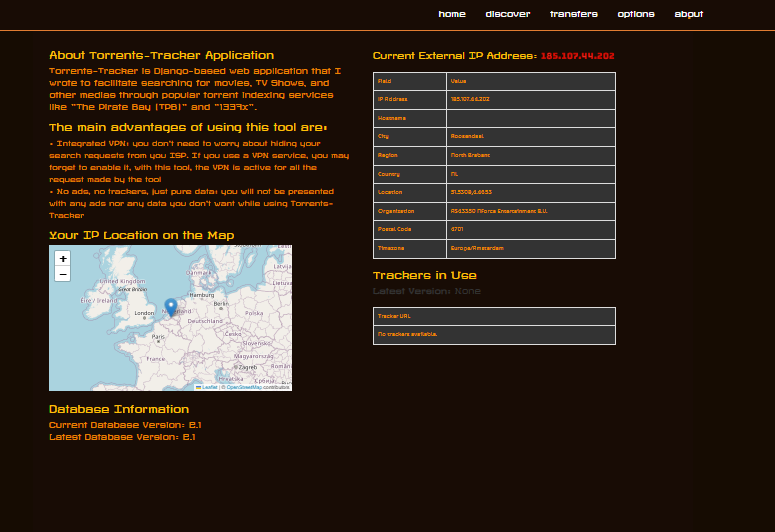Click the Postal Code value 4701
This screenshot has width=775, height=532.
[458, 229]
